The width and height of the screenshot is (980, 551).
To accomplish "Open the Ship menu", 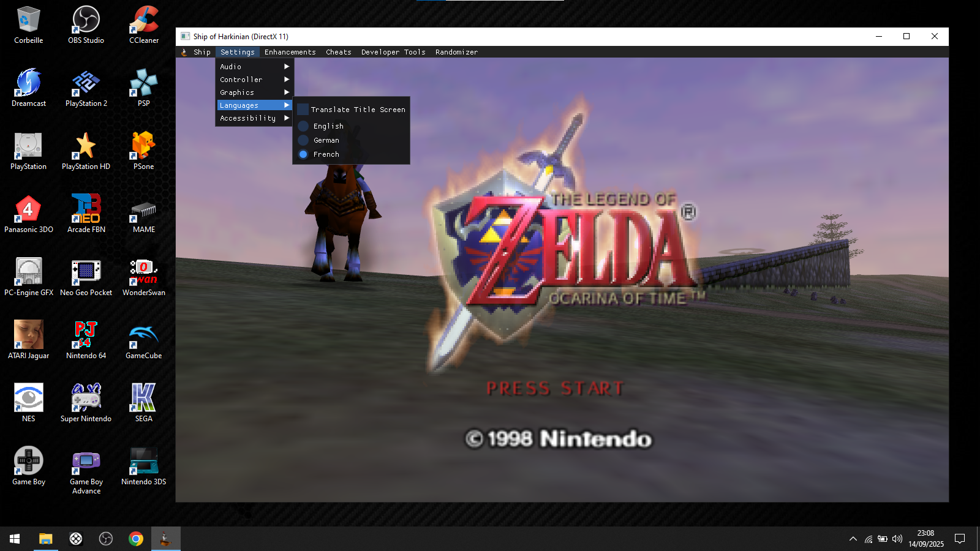I will click(x=202, y=52).
